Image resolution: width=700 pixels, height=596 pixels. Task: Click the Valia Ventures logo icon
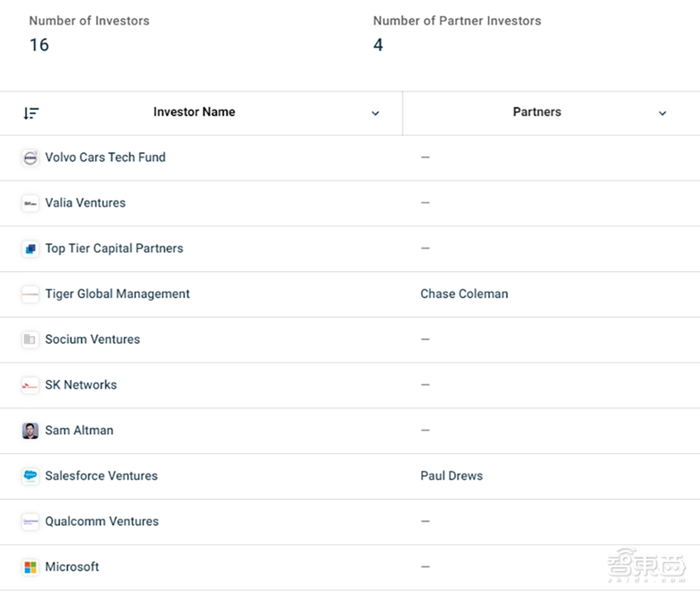tap(30, 203)
